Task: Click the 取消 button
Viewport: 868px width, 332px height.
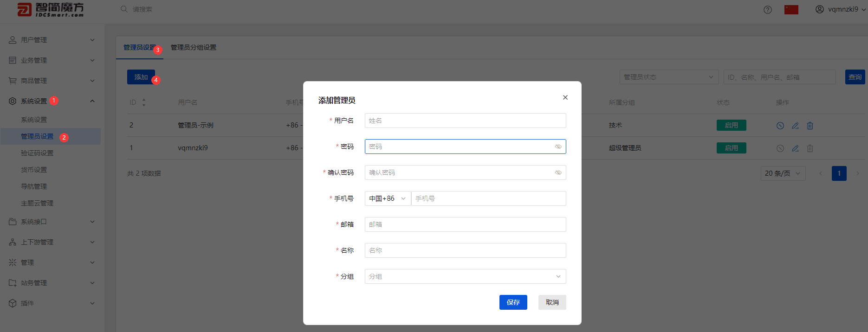Action: click(552, 302)
